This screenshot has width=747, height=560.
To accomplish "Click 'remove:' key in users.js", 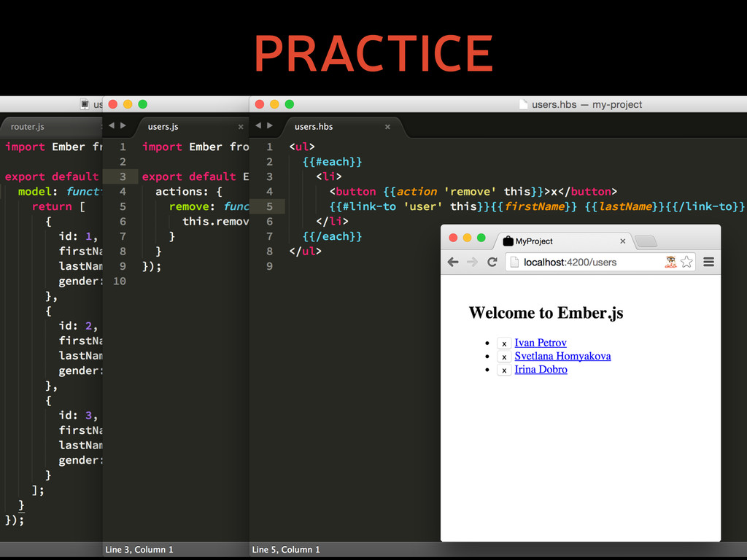I will [192, 206].
